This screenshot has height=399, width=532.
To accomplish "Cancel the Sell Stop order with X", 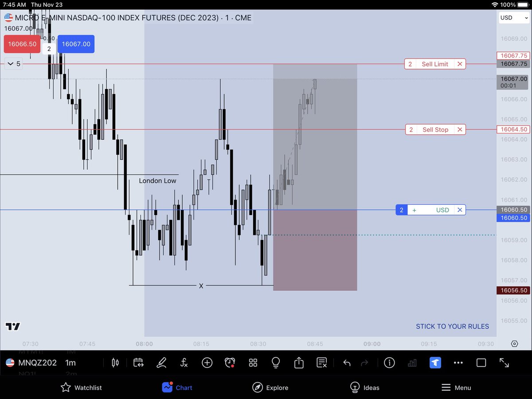I will tap(460, 129).
